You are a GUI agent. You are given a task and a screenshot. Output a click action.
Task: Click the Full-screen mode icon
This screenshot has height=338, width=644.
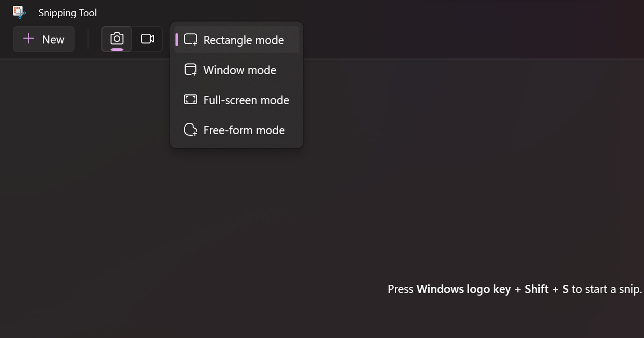tap(191, 100)
